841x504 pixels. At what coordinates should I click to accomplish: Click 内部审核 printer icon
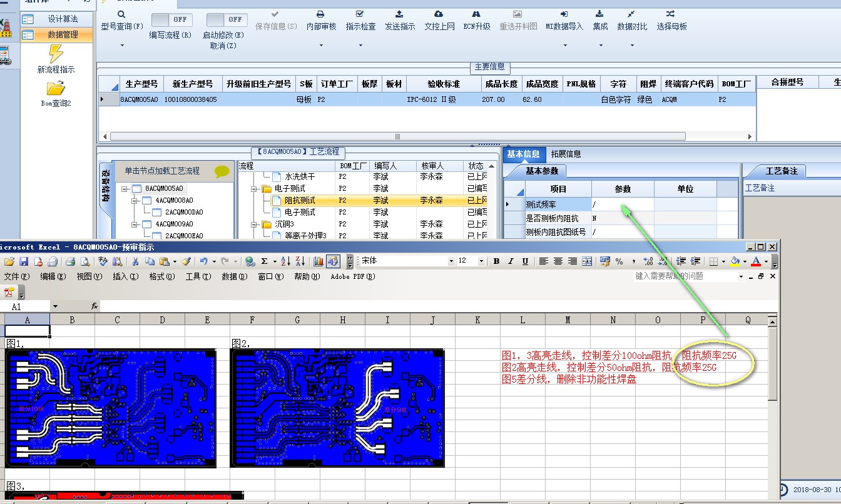pyautogui.click(x=320, y=14)
